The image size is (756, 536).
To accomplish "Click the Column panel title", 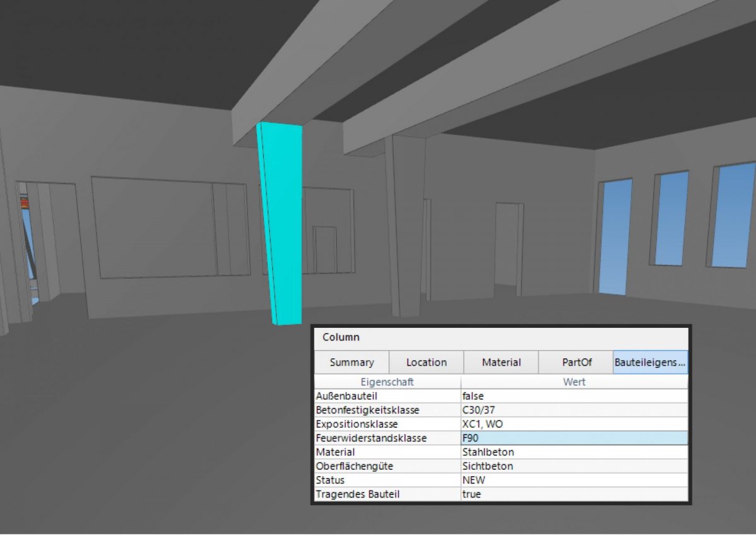I will point(341,337).
